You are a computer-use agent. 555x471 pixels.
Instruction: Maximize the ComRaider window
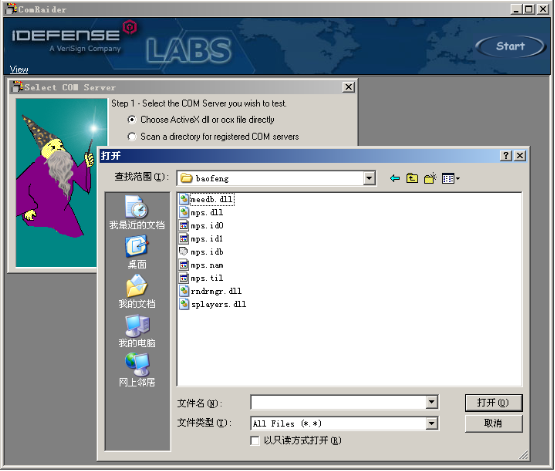click(x=529, y=9)
